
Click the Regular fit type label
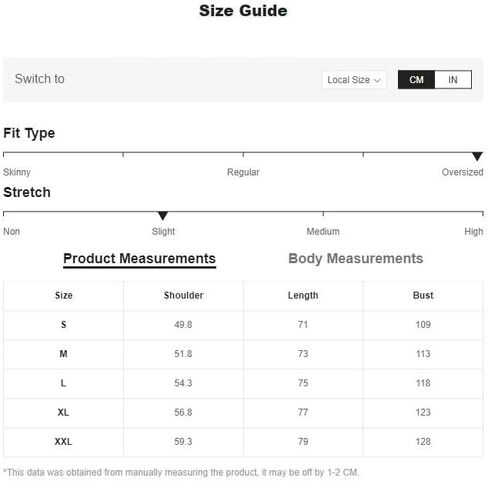[243, 172]
